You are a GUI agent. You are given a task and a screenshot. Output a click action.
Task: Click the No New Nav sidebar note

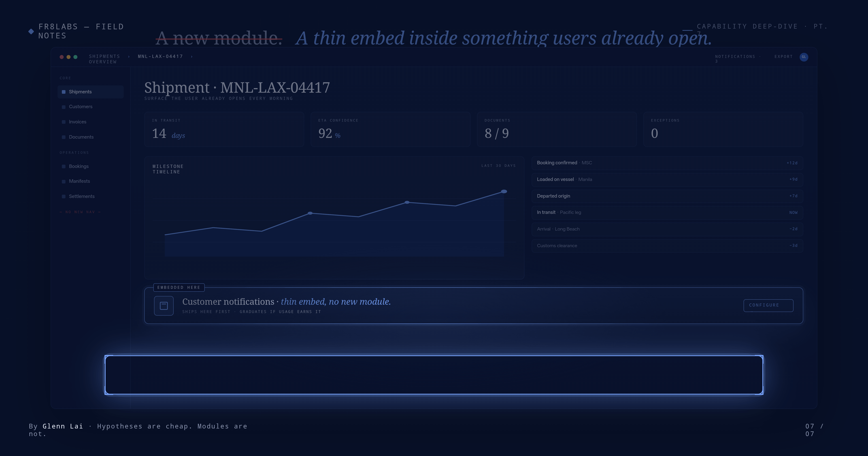[x=80, y=212]
